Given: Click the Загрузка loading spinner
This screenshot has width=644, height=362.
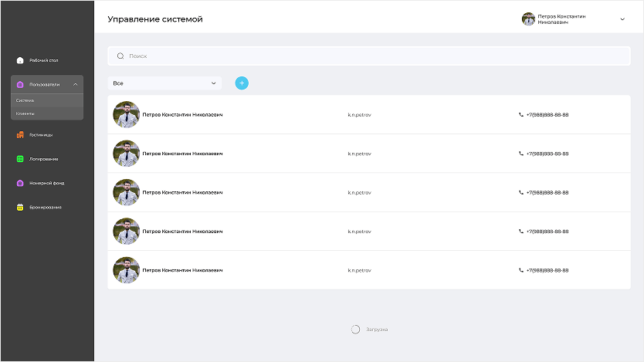Looking at the screenshot, I should pyautogui.click(x=355, y=330).
